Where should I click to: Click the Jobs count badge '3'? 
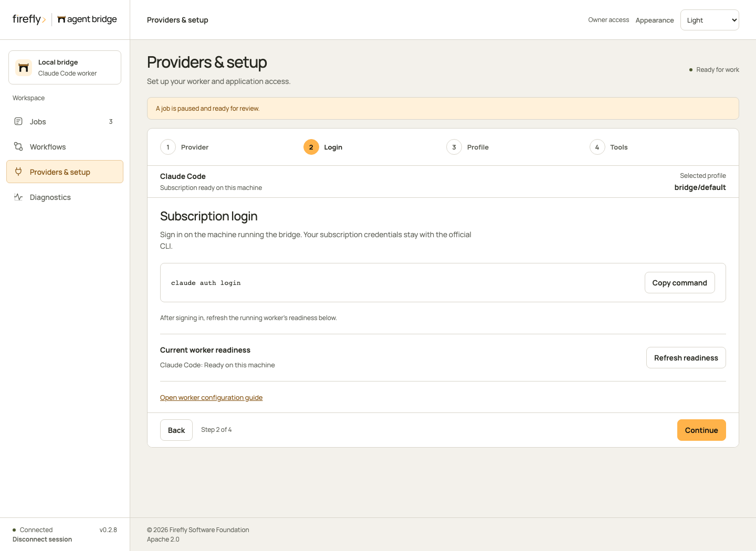tap(111, 122)
